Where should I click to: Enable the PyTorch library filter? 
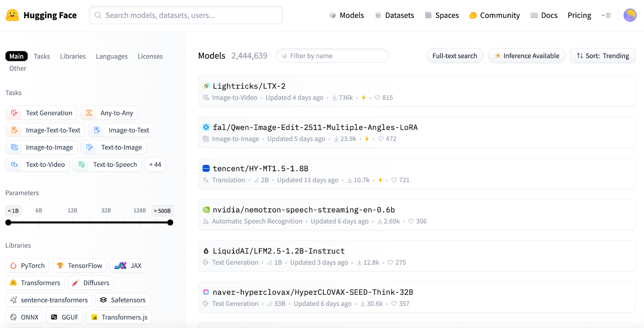coord(27,266)
